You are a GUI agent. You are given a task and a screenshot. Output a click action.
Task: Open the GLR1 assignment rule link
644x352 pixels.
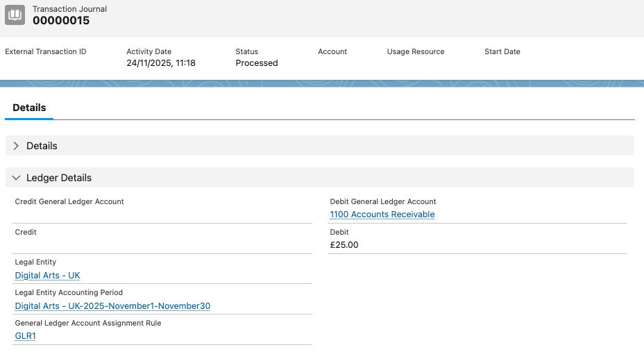(x=26, y=336)
